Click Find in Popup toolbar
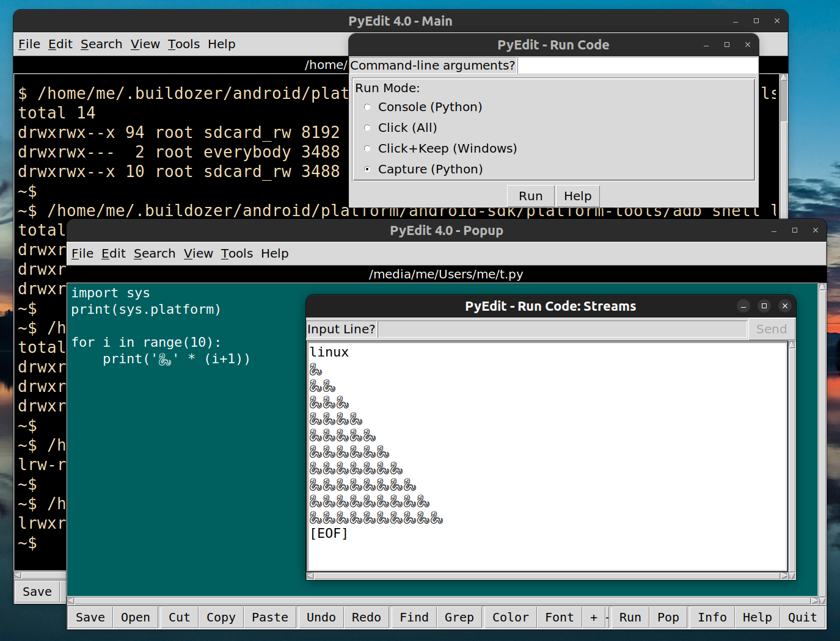The height and width of the screenshot is (641, 840). point(414,617)
